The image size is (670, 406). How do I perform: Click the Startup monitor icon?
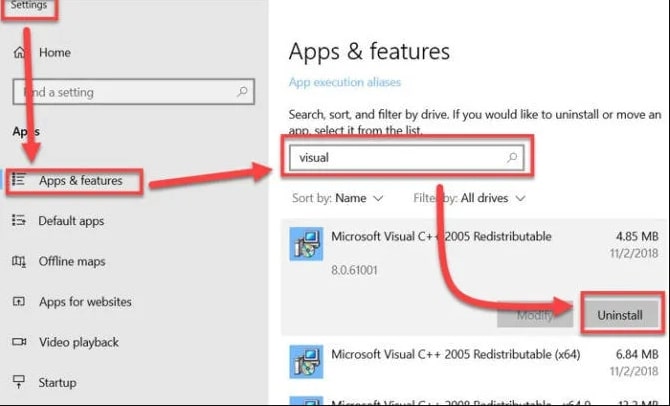tap(19, 382)
